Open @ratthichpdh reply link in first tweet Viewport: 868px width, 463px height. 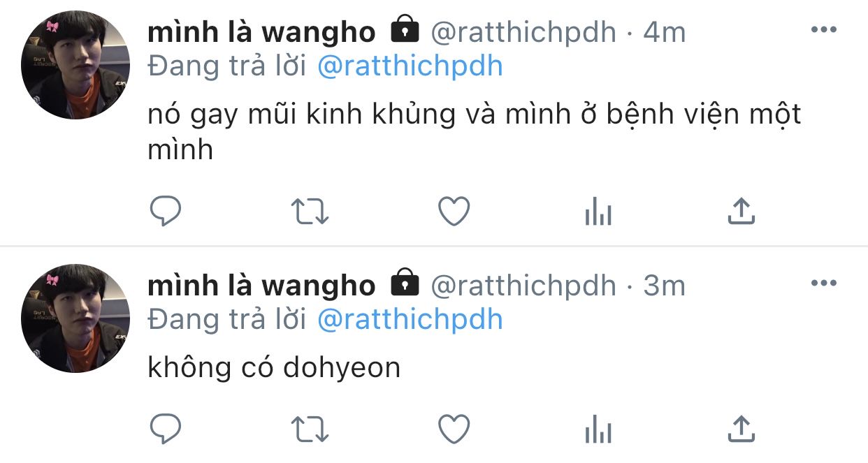pos(410,66)
